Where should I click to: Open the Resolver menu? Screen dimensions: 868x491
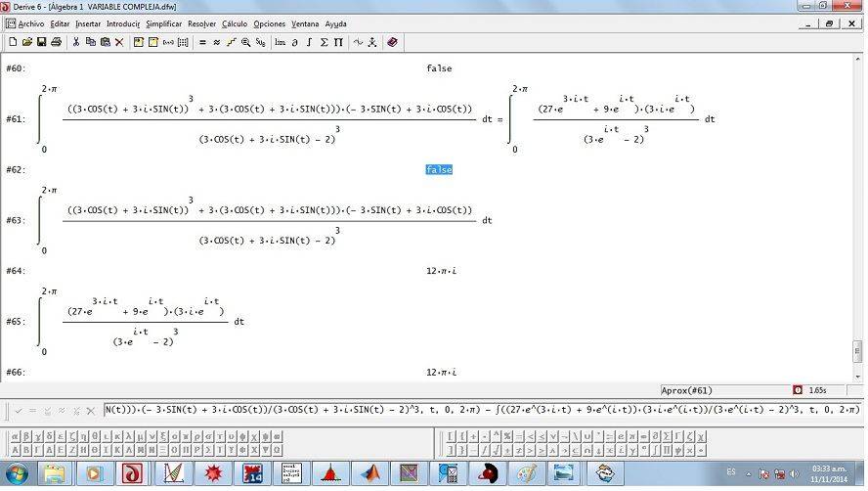[201, 23]
